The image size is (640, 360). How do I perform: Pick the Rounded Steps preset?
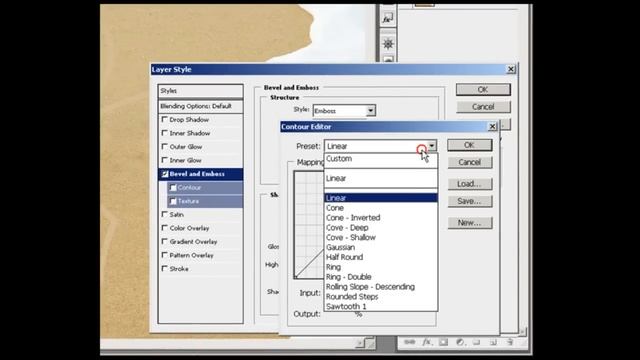tap(381, 296)
